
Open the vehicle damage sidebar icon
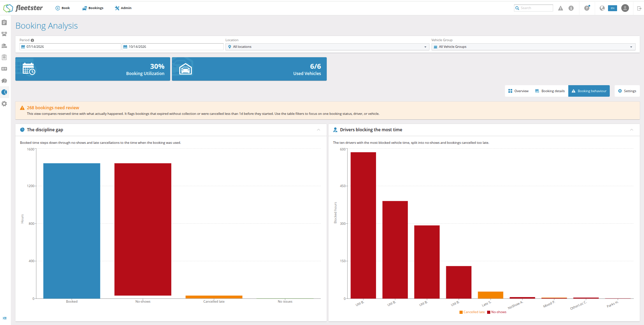pos(4,81)
